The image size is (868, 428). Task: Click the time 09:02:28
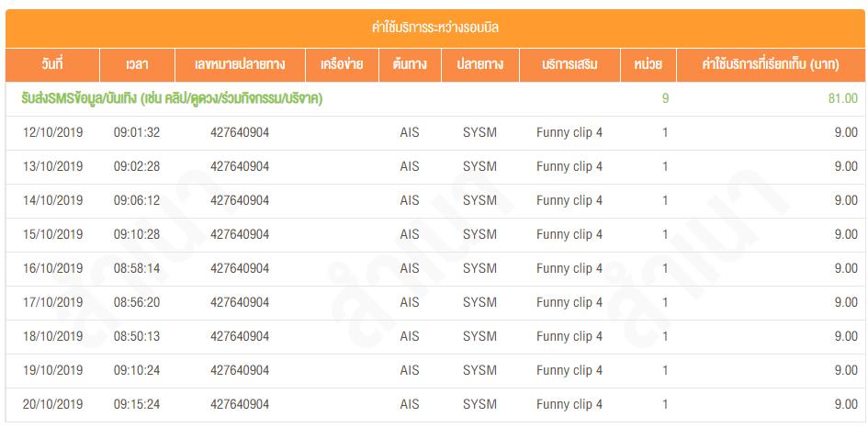coord(137,166)
